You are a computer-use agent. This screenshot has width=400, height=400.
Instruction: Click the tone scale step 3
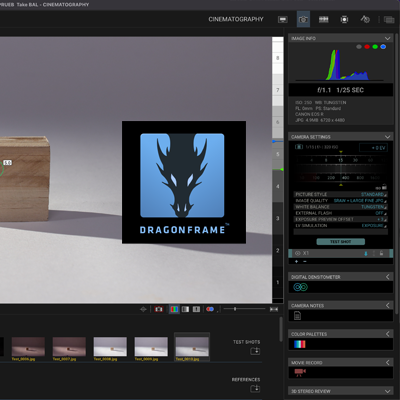click(278, 218)
